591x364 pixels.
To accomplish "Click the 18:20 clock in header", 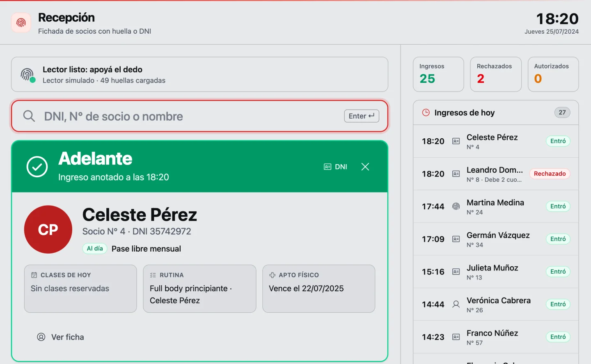I will click(557, 19).
